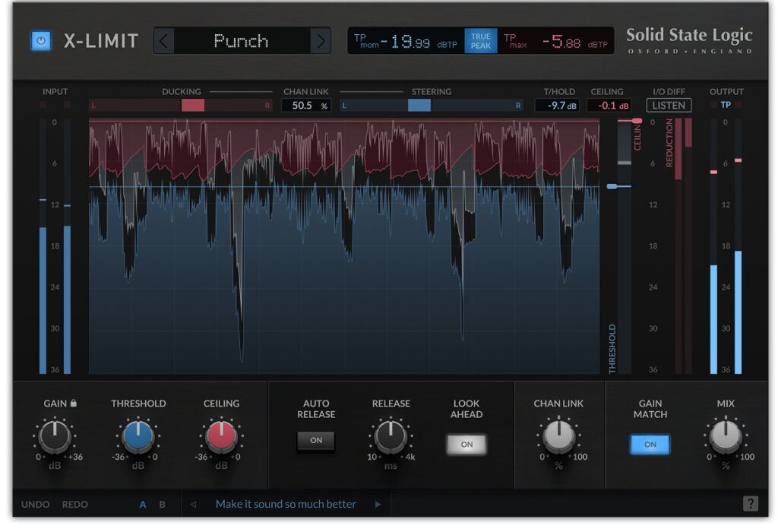Click the GAIN lock icon
This screenshot has height=532, width=778.
(74, 403)
